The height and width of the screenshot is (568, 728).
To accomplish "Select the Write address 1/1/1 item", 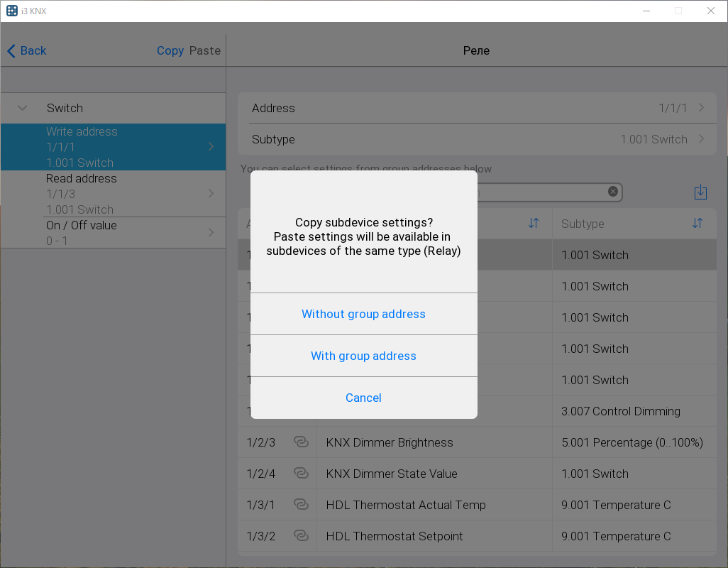I will 114,147.
